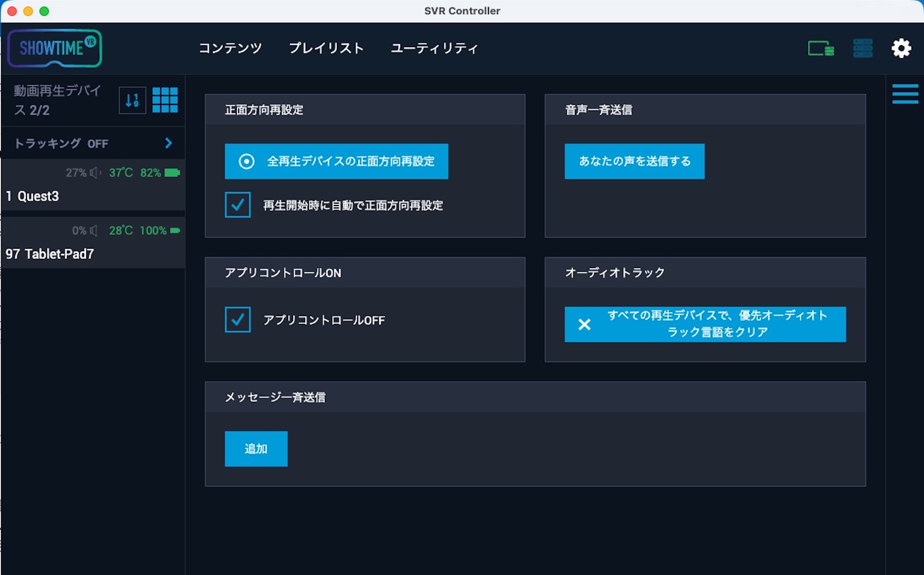Screen dimensions: 924x575
Task: Select the 1 Quest3 device row
Action: tap(93, 185)
